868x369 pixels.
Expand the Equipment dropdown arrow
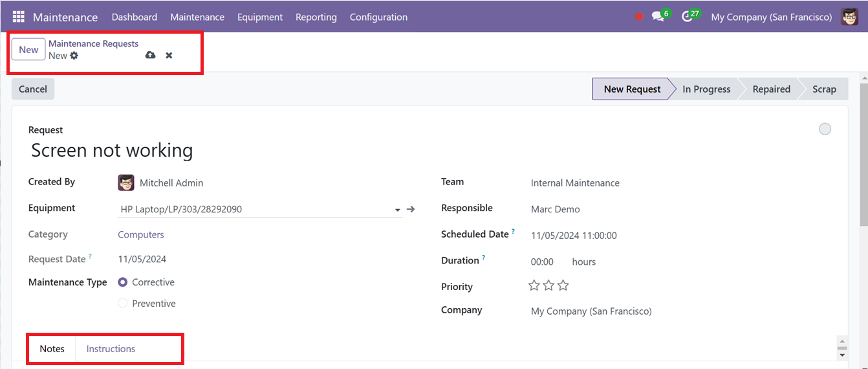pos(397,210)
